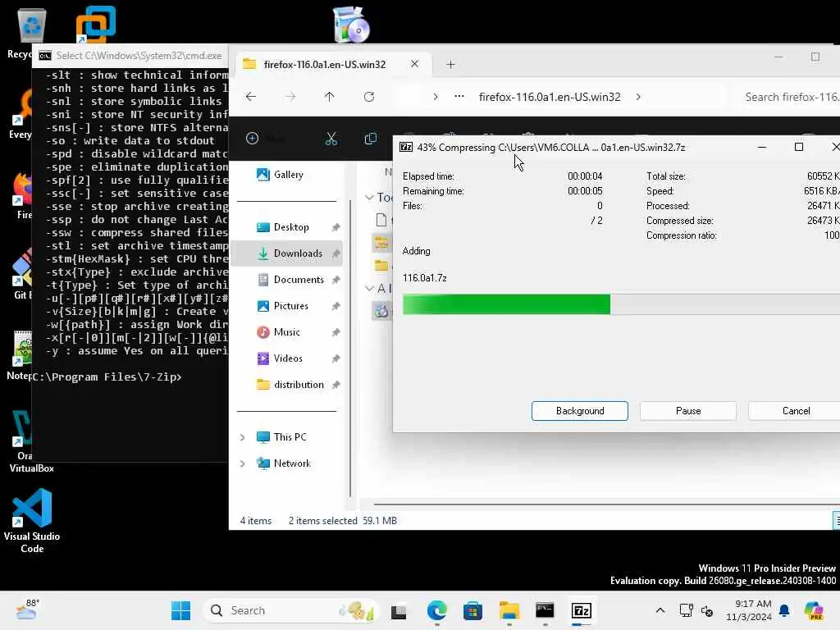Add a new Explorer tab
The width and height of the screenshot is (840, 630).
coord(450,64)
